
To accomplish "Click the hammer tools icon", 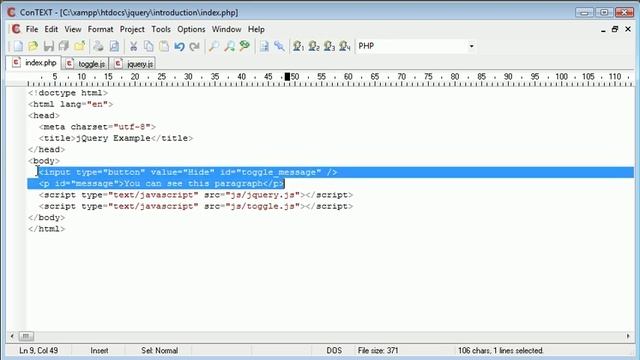I will pos(280,46).
